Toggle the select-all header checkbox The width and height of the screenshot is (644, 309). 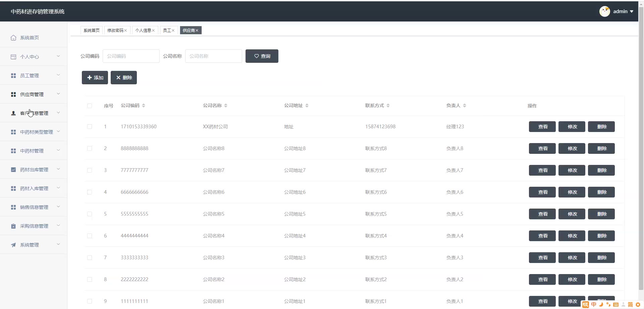pos(90,106)
